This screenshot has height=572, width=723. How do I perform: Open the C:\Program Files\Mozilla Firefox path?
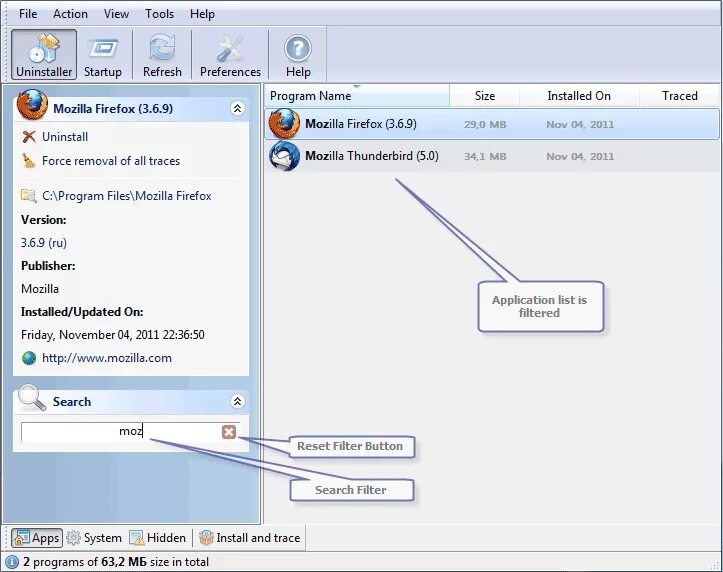tap(127, 196)
